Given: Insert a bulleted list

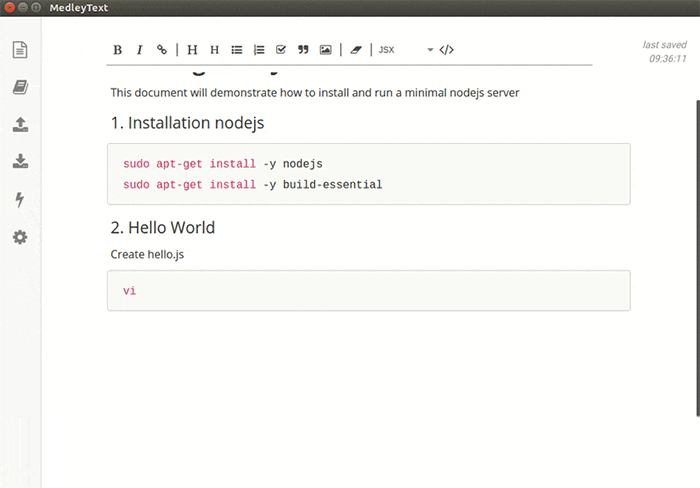Looking at the screenshot, I should tap(237, 50).
